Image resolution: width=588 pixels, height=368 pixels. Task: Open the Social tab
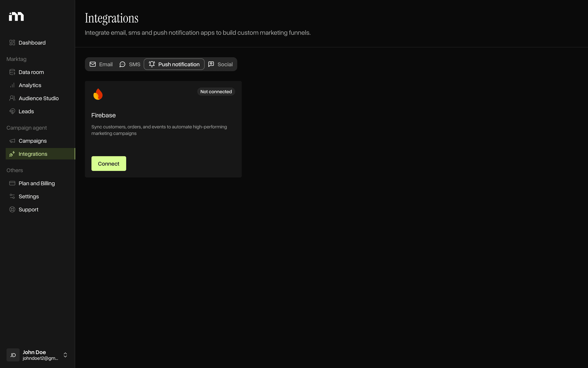tap(220, 64)
